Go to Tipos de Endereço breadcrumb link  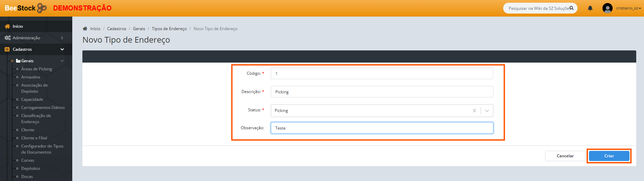169,29
